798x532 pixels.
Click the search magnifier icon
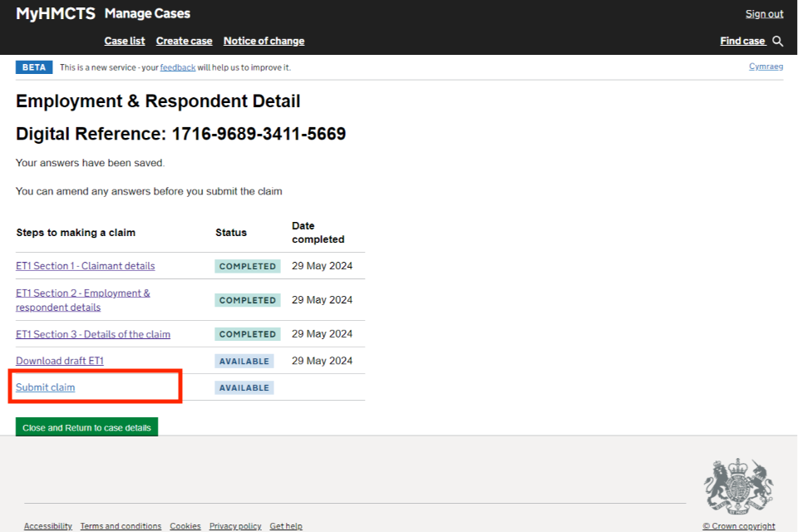[x=777, y=41]
